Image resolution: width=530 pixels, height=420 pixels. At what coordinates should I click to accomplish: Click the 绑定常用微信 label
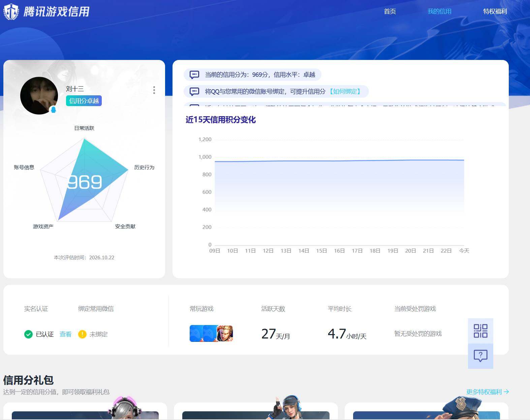pos(96,309)
